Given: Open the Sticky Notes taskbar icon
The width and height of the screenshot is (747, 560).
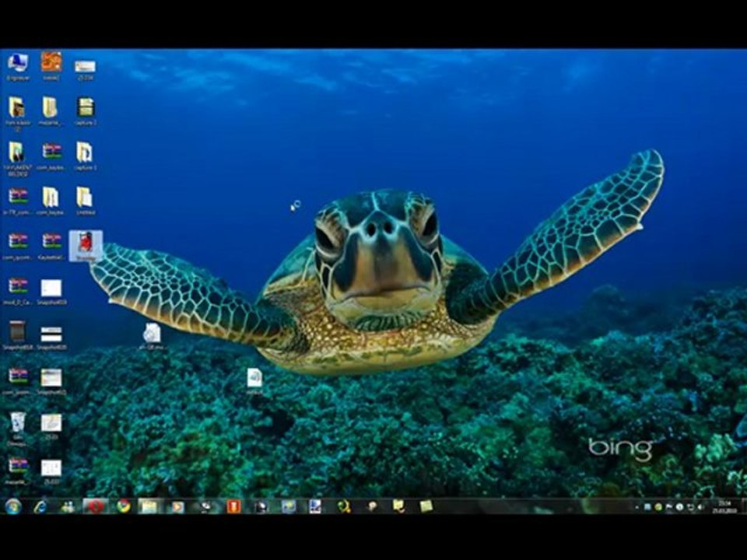Looking at the screenshot, I should coord(426,506).
